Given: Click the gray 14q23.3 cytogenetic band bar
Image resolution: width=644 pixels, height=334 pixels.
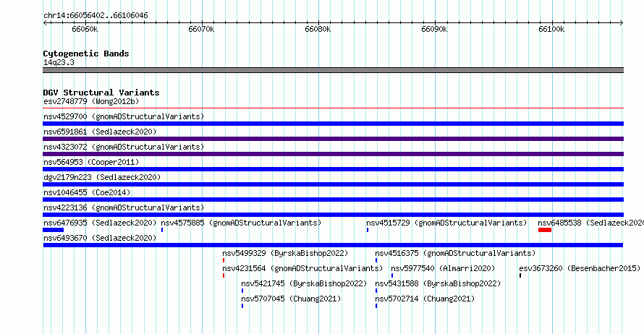Looking at the screenshot, I should coord(333,70).
